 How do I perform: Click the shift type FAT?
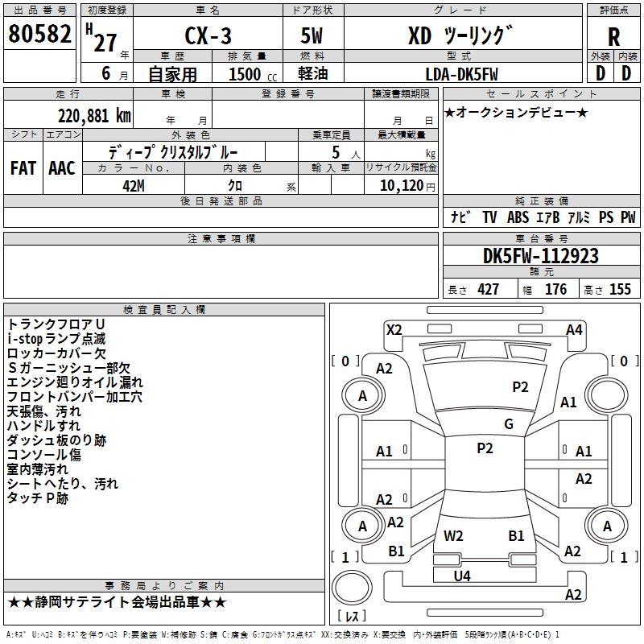pos(23,168)
